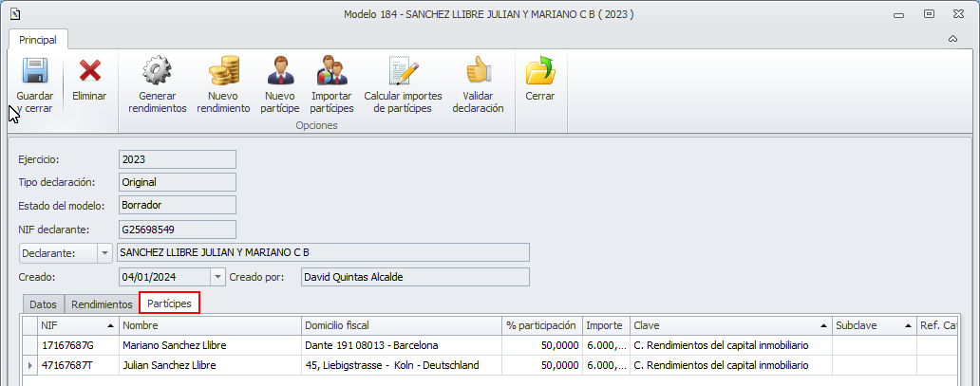Click Mariano's Clave cell
The width and height of the screenshot is (980, 386).
pyautogui.click(x=731, y=345)
